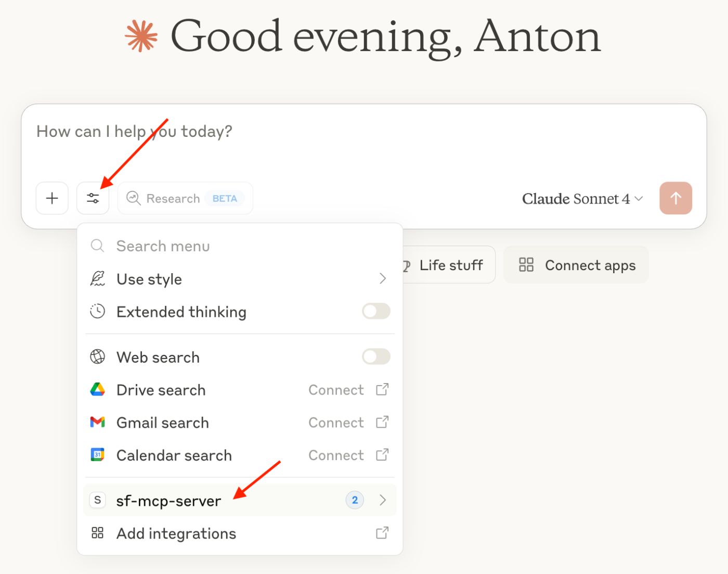Click the Research BETA button
Image resolution: width=728 pixels, height=574 pixels.
click(x=185, y=198)
